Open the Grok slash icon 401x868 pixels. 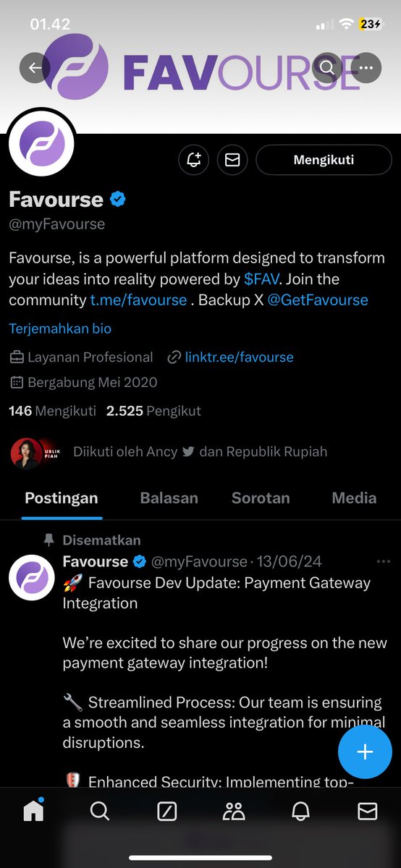[x=167, y=812]
